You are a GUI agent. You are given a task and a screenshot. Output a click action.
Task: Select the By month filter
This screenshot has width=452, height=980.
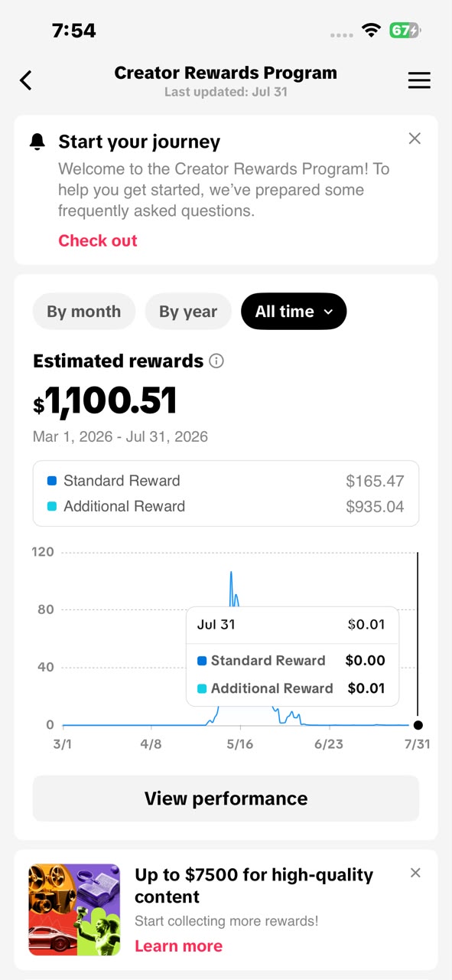click(84, 312)
